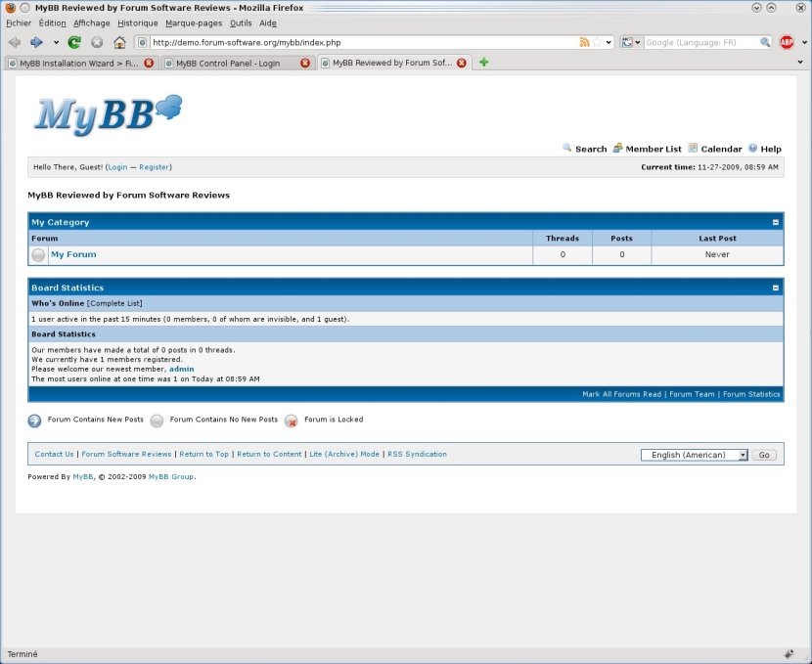This screenshot has width=812, height=664.
Task: Open the search engine selector dropdown
Action: 633,42
